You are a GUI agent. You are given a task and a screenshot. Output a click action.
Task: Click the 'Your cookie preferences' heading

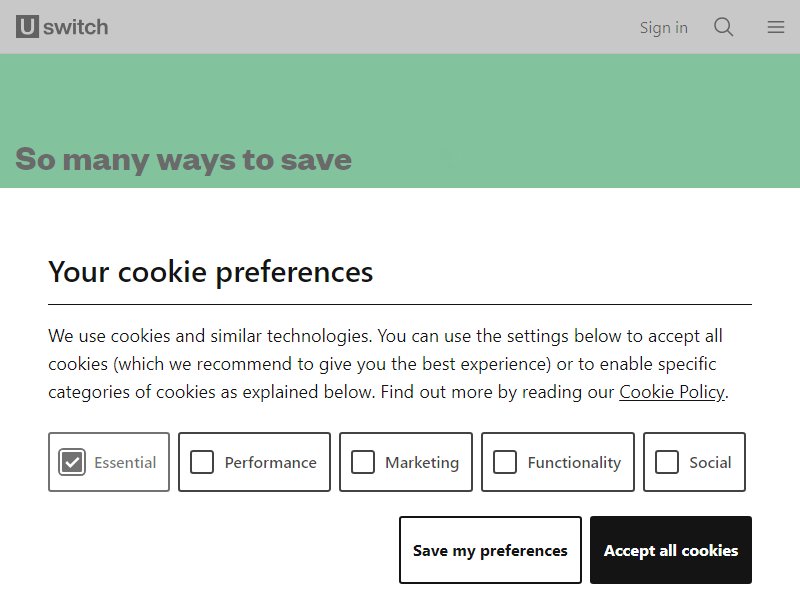point(211,271)
